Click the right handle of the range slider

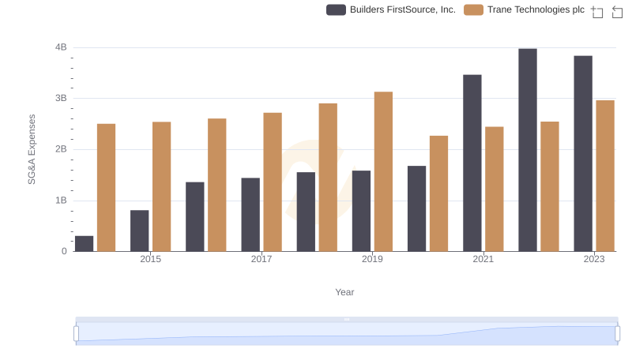[617, 333]
